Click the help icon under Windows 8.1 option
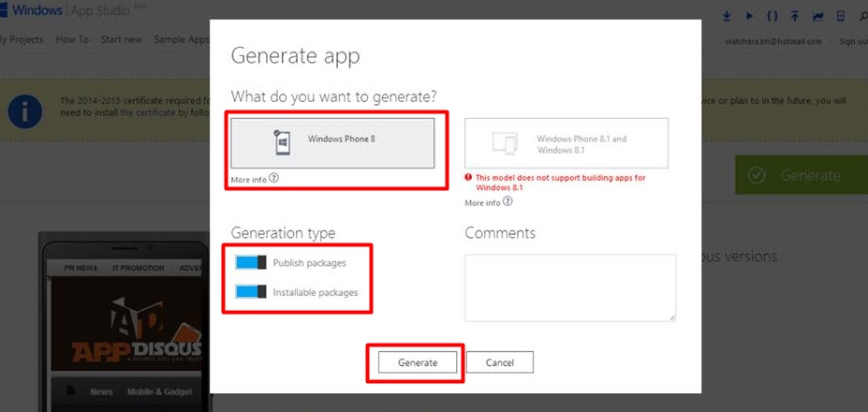The width and height of the screenshot is (868, 412). pos(508,201)
